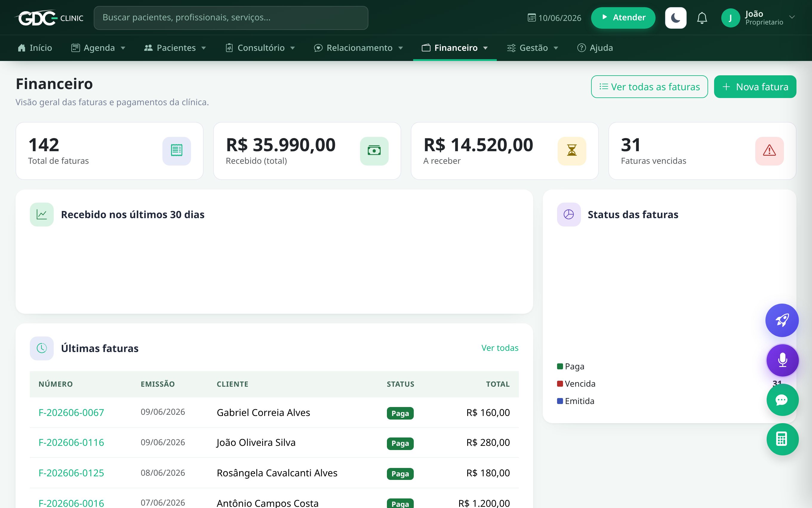Screen dimensions: 812x508
Task: Expand the Agenda dropdown arrow
Action: coord(123,48)
